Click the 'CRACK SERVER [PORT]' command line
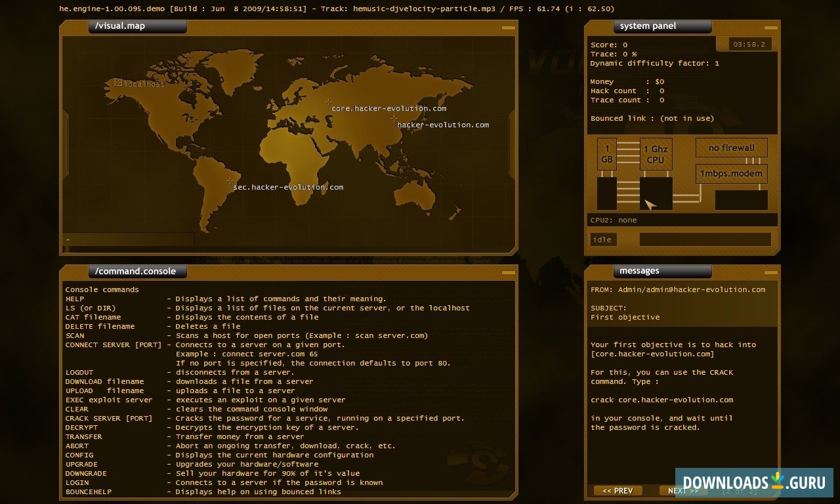Screen dimensions: 840x504 (x=265, y=418)
